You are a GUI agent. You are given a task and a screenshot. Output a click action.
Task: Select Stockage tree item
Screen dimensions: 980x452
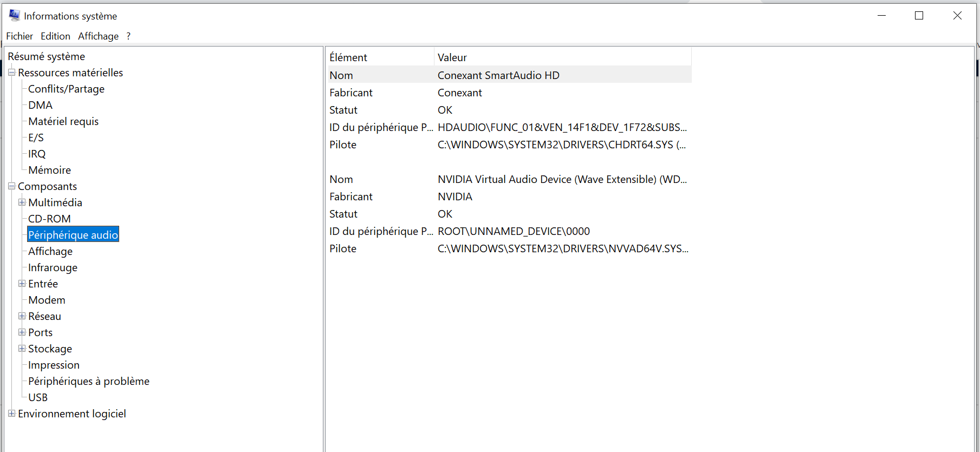click(x=50, y=349)
